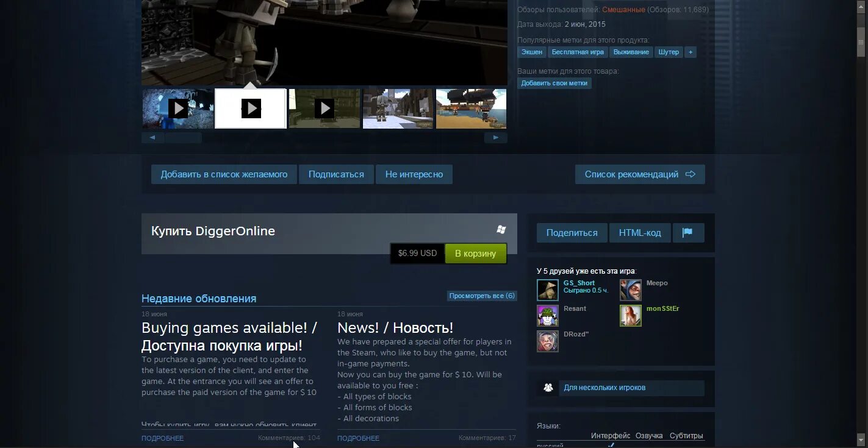
Task: Select the Бесплатная игра tag
Action: click(578, 52)
